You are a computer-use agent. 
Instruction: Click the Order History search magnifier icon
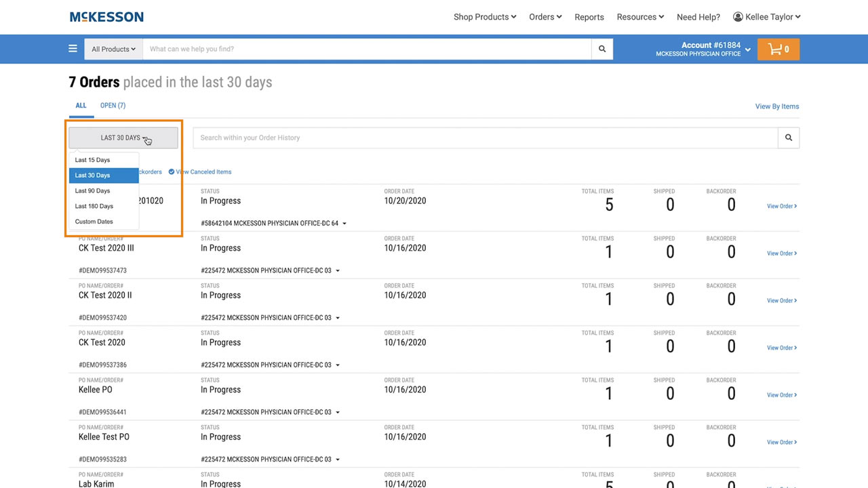coord(789,138)
